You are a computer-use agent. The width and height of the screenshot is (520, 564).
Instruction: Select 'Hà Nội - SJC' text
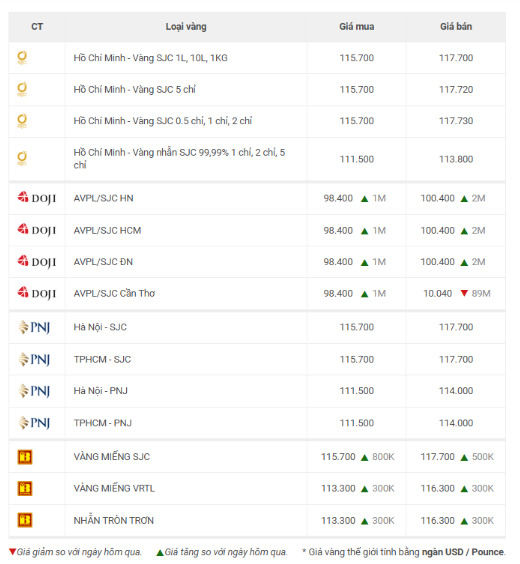pos(100,327)
